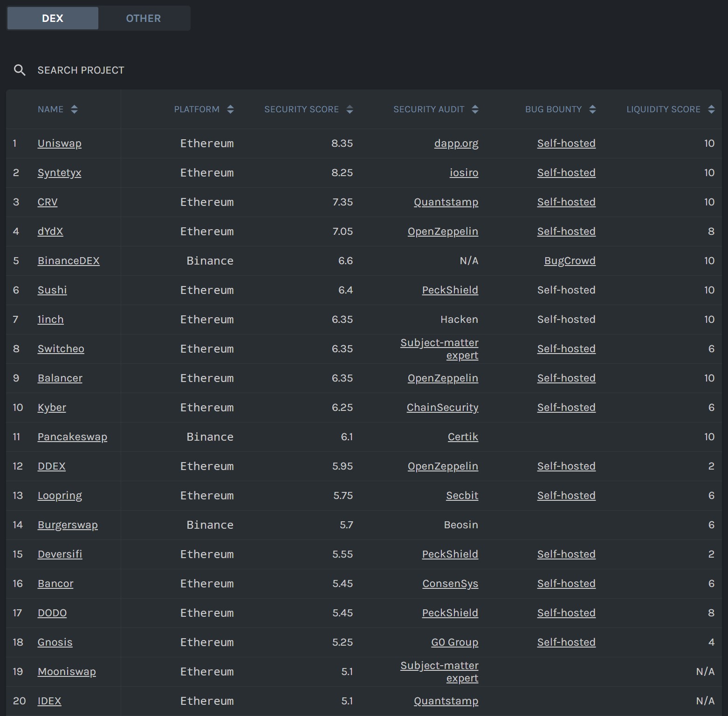Open the ChainSecurity audit link

click(442, 408)
